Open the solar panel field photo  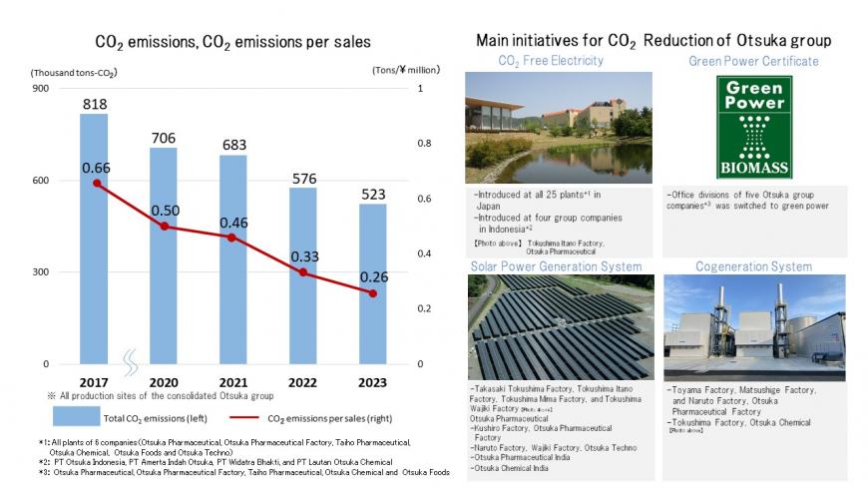click(x=558, y=326)
